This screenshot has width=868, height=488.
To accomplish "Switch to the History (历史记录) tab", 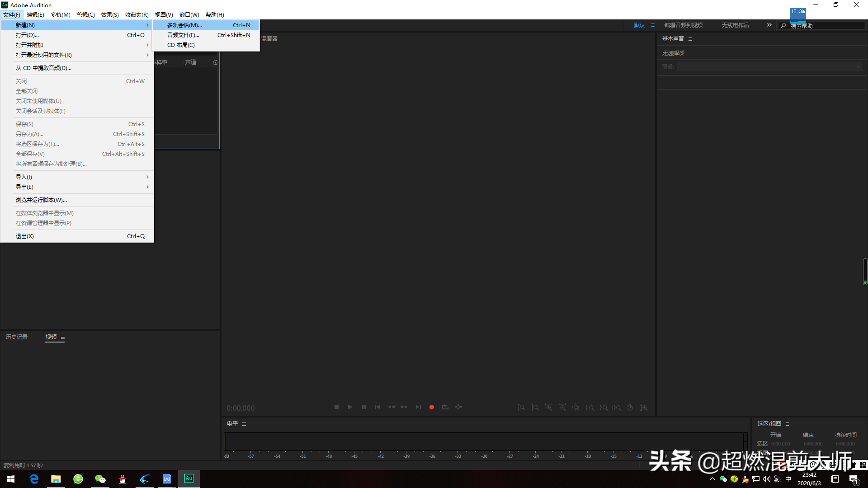I will (x=17, y=337).
